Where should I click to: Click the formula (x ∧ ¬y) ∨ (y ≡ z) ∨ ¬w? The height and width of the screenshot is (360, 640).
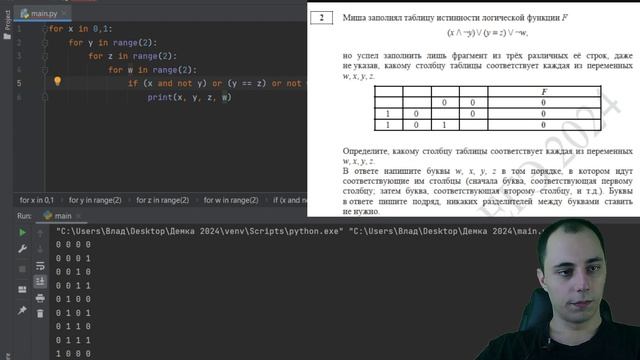(x=488, y=33)
